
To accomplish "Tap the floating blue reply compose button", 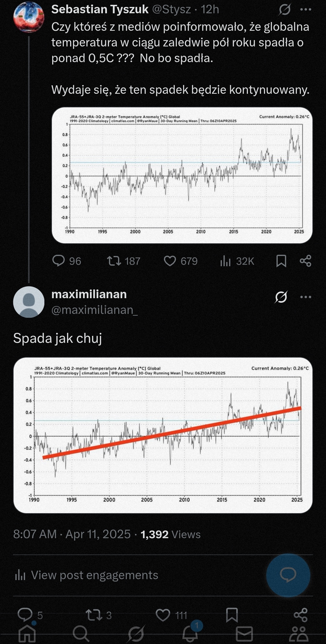I will click(288, 575).
